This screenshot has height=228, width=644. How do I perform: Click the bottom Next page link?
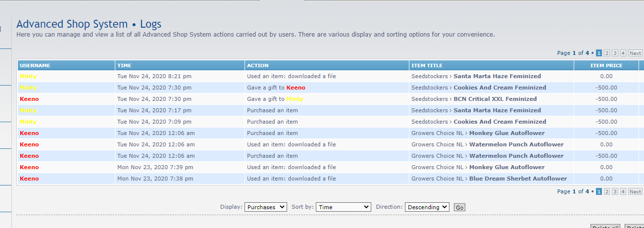[x=635, y=192]
